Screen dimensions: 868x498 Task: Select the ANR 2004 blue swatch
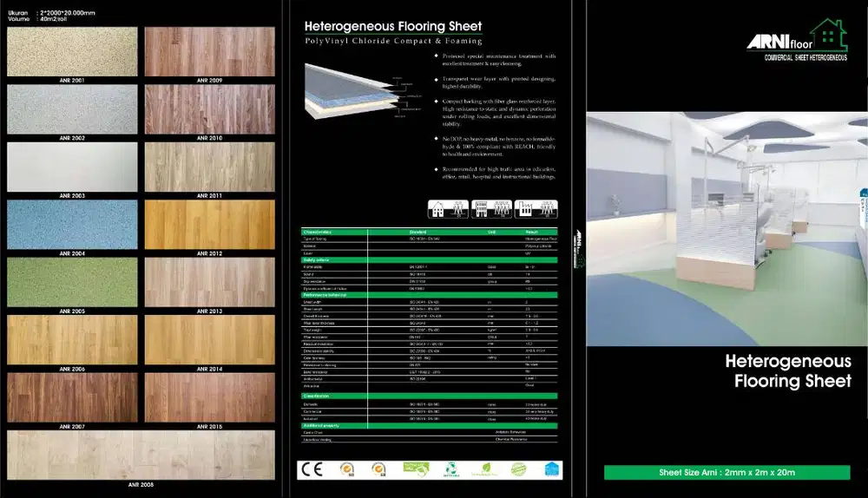pos(72,225)
